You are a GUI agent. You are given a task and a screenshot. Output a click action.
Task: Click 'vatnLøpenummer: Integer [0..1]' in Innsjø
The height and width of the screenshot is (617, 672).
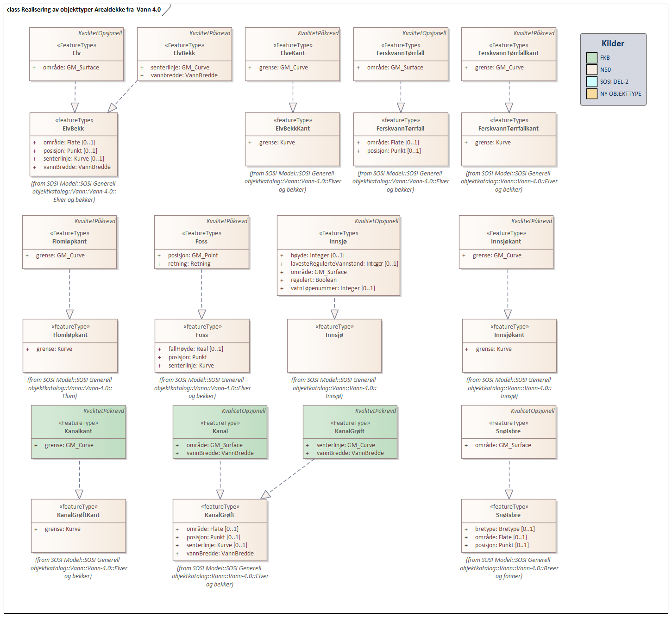coord(333,288)
